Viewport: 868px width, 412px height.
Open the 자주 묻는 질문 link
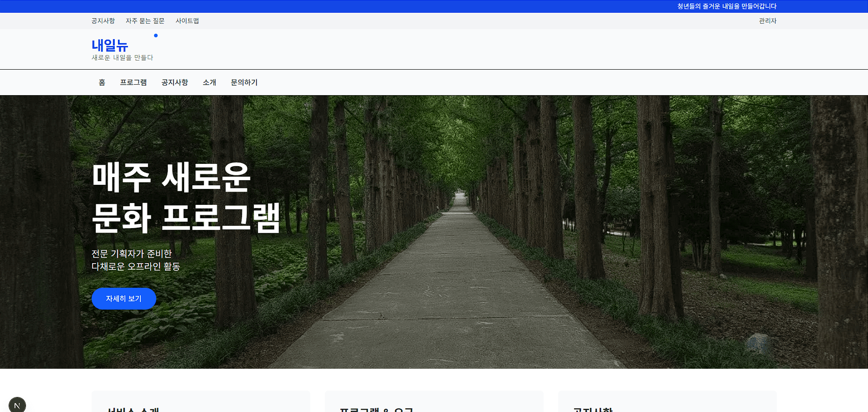pos(145,20)
